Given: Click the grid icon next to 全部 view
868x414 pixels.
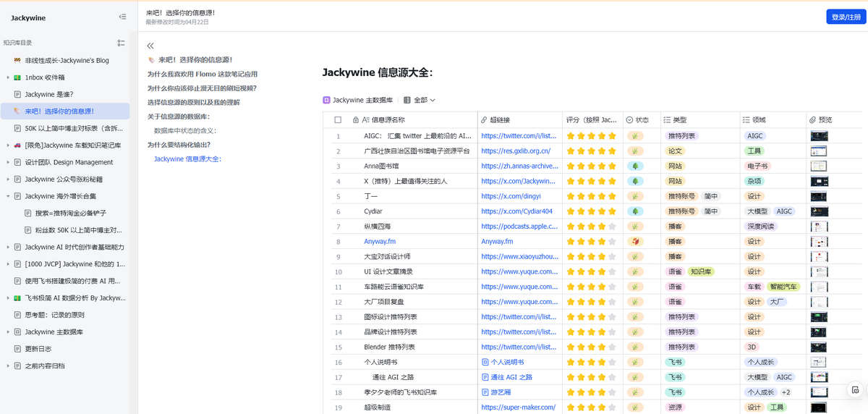Looking at the screenshot, I should [407, 100].
